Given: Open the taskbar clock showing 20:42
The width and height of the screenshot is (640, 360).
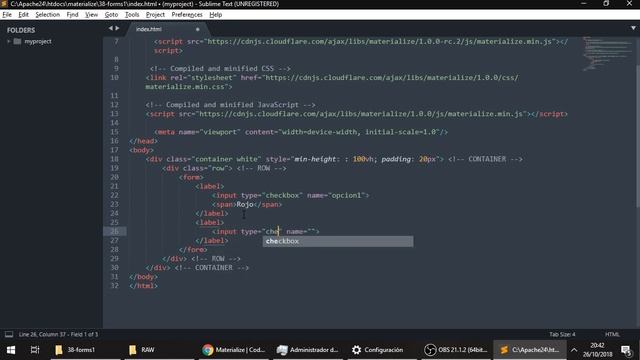Looking at the screenshot, I should pyautogui.click(x=598, y=350).
